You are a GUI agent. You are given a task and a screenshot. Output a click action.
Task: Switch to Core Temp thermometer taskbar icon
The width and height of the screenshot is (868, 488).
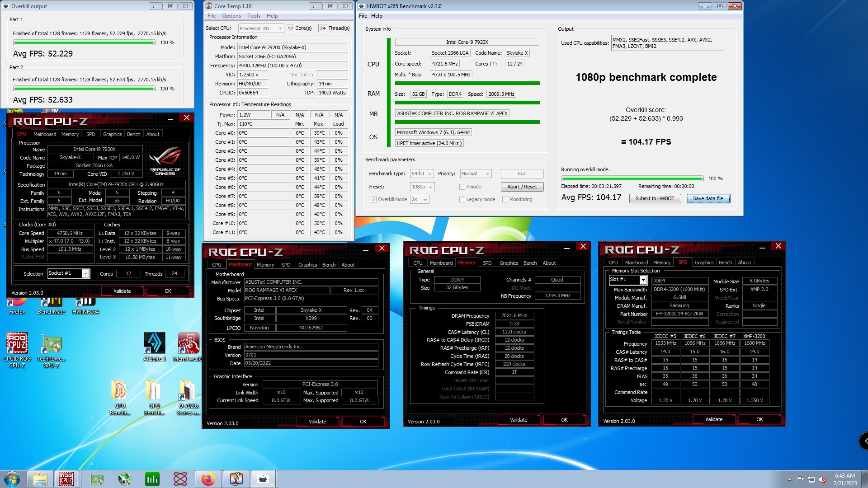[236, 479]
